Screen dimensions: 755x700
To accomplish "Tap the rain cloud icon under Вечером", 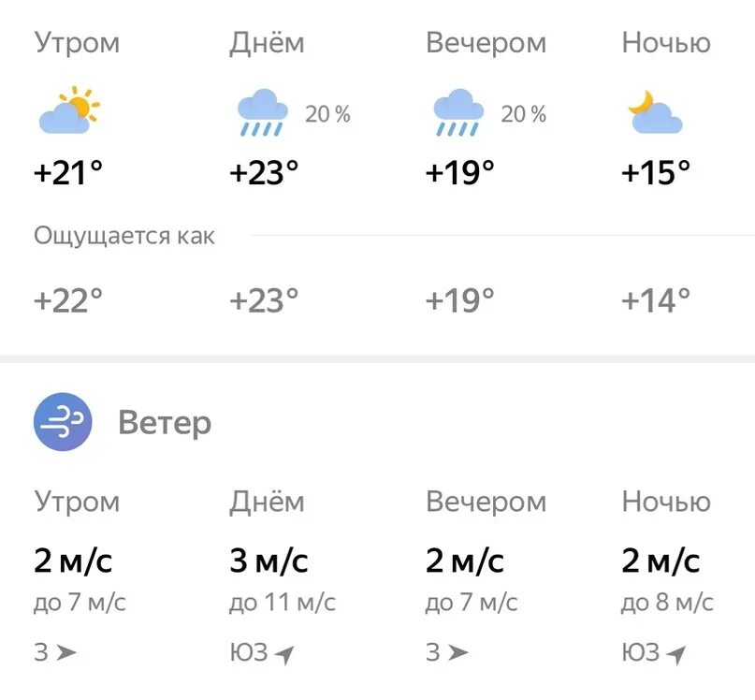I will [458, 112].
